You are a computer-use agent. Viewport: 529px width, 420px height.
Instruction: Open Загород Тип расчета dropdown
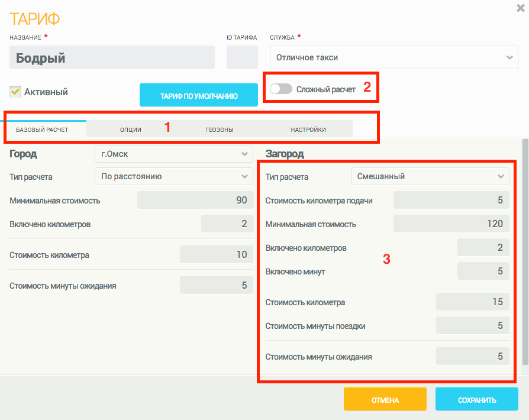click(430, 176)
